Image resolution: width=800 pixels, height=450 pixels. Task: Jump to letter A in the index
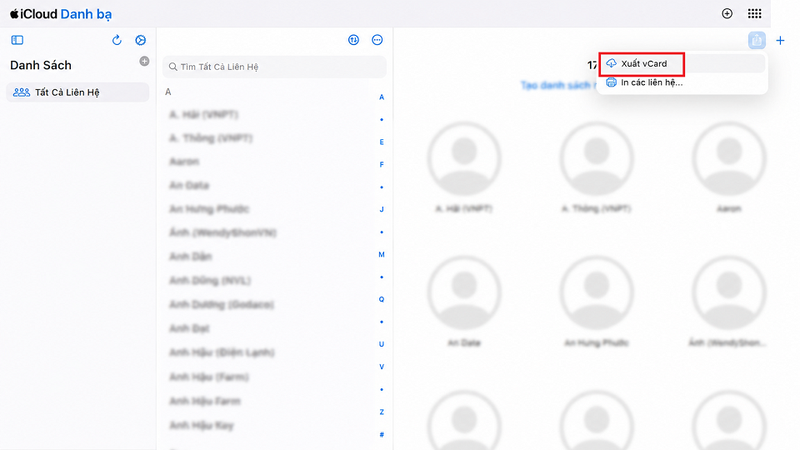click(x=381, y=97)
